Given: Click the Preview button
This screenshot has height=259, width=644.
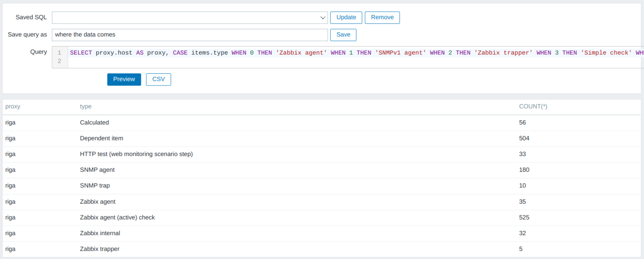Looking at the screenshot, I should pos(124,79).
